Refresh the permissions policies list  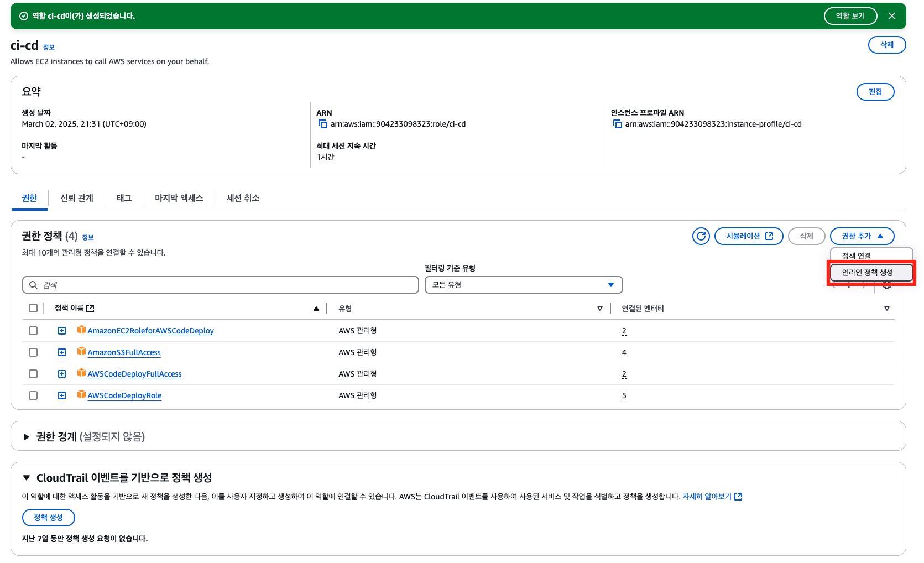(701, 236)
